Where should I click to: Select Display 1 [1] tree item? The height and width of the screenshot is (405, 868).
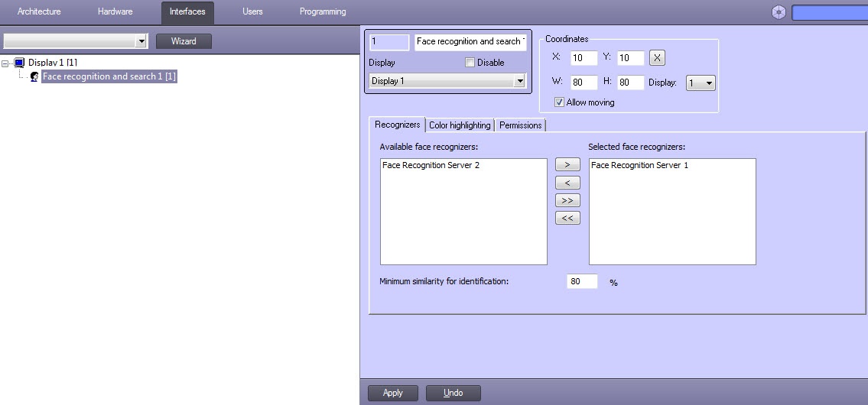click(x=53, y=63)
